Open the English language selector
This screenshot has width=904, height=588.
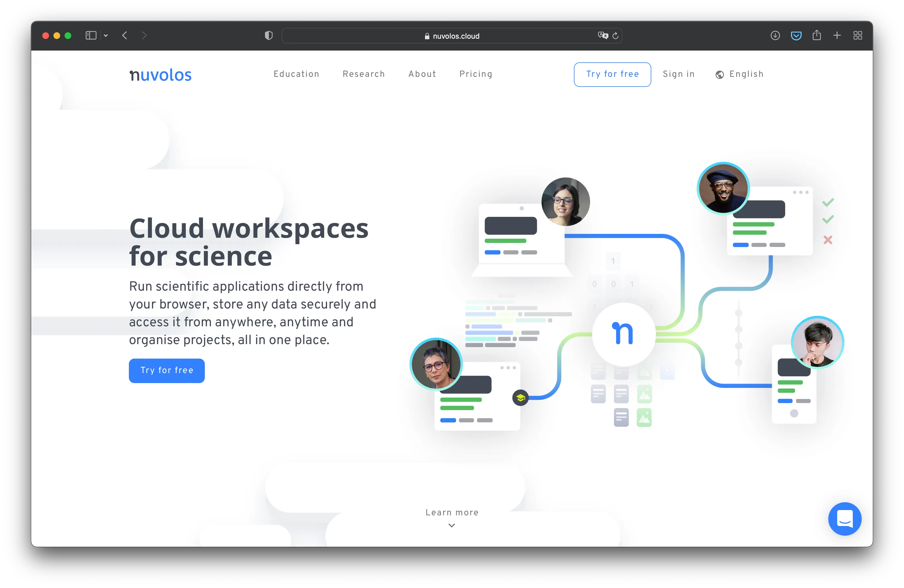740,74
